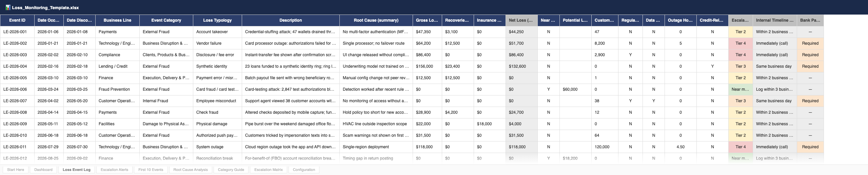Click the Event ID column header
Image resolution: width=868 pixels, height=175 pixels.
17,20
